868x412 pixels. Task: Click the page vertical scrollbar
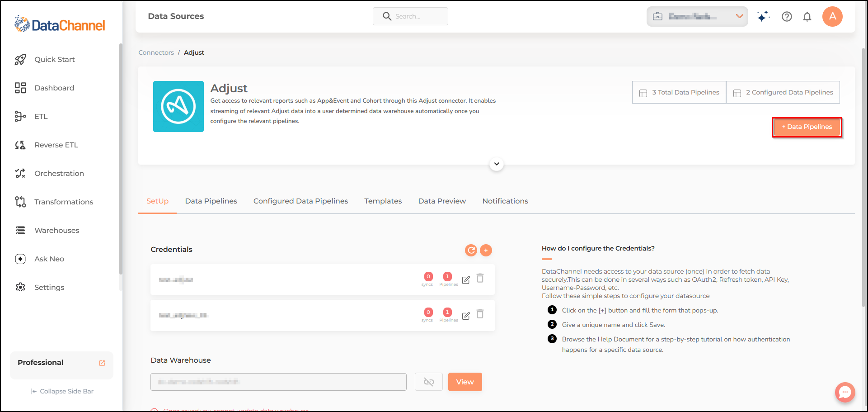pyautogui.click(x=864, y=176)
